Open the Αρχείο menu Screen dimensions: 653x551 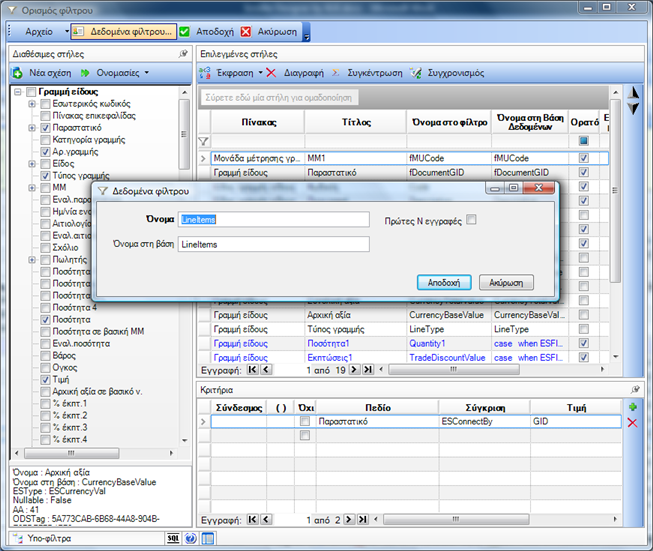pos(39,32)
